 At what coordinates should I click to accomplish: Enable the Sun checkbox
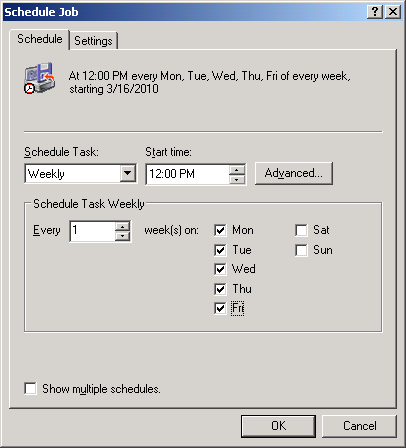click(x=301, y=250)
